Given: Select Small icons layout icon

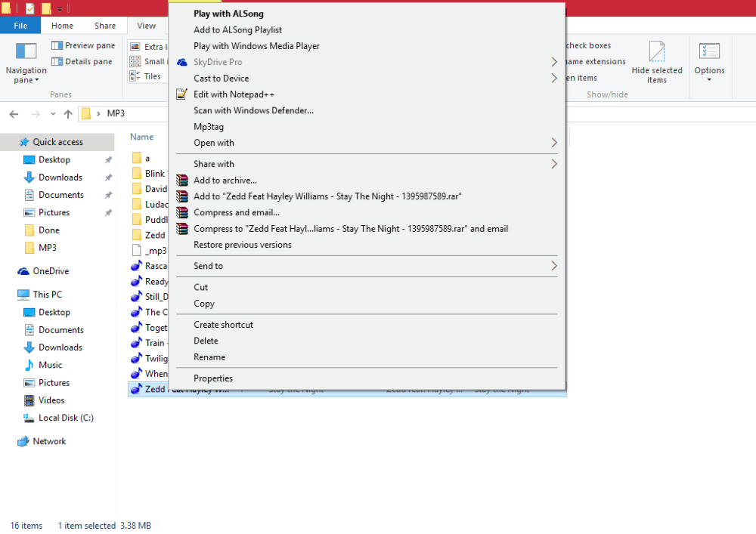Looking at the screenshot, I should pyautogui.click(x=135, y=61).
